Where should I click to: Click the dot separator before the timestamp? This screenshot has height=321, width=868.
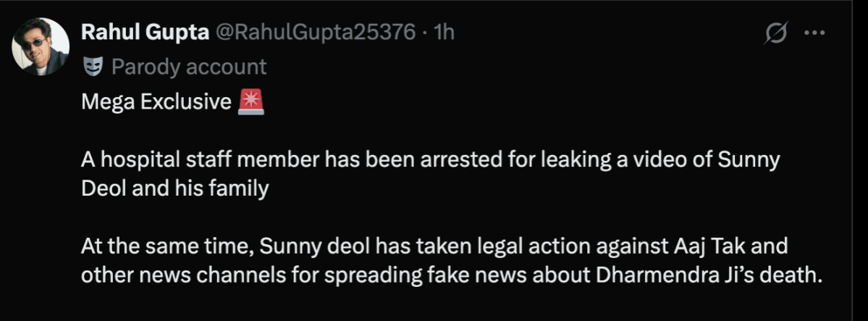pos(424,33)
